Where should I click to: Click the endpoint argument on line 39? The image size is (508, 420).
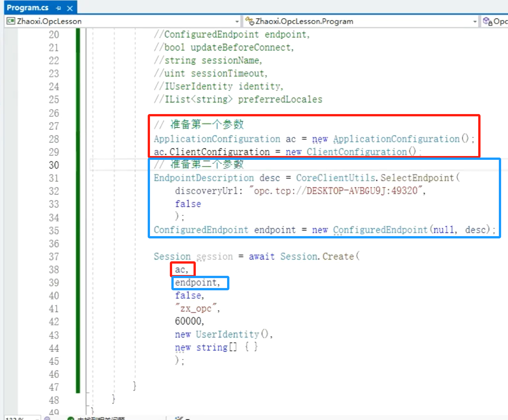[196, 283]
